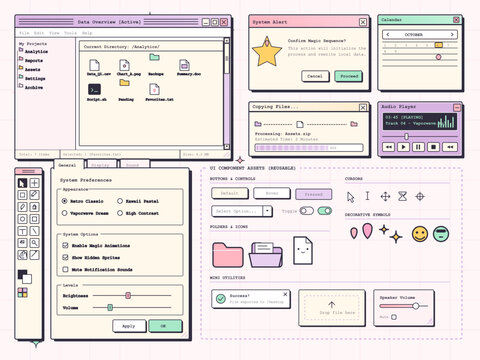Open the File menu in Data Overview
The image size is (480, 360).
[x=24, y=33]
